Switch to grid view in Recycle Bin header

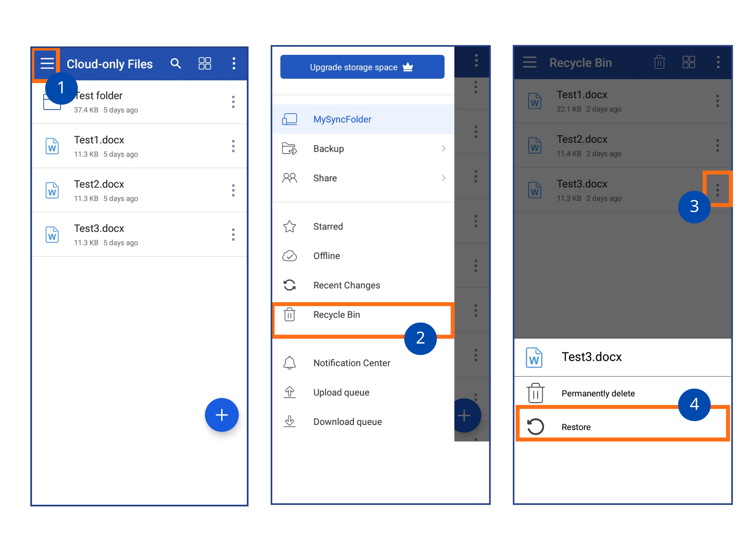click(x=689, y=62)
